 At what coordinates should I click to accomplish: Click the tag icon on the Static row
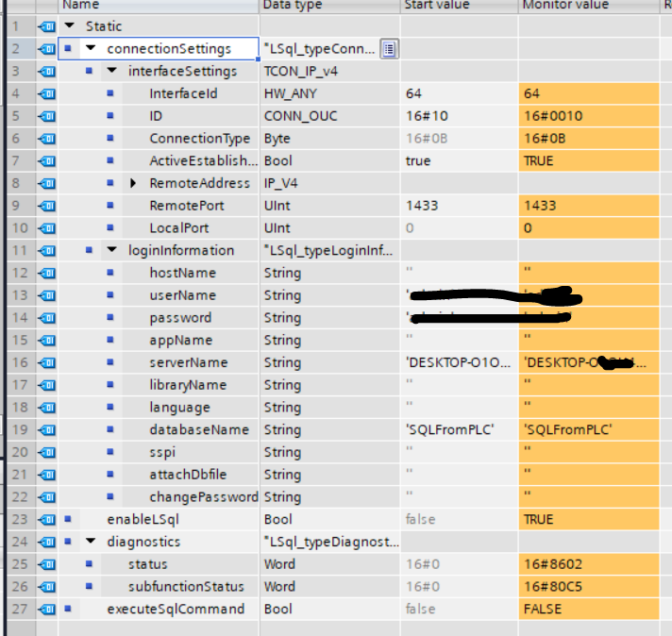tap(45, 26)
